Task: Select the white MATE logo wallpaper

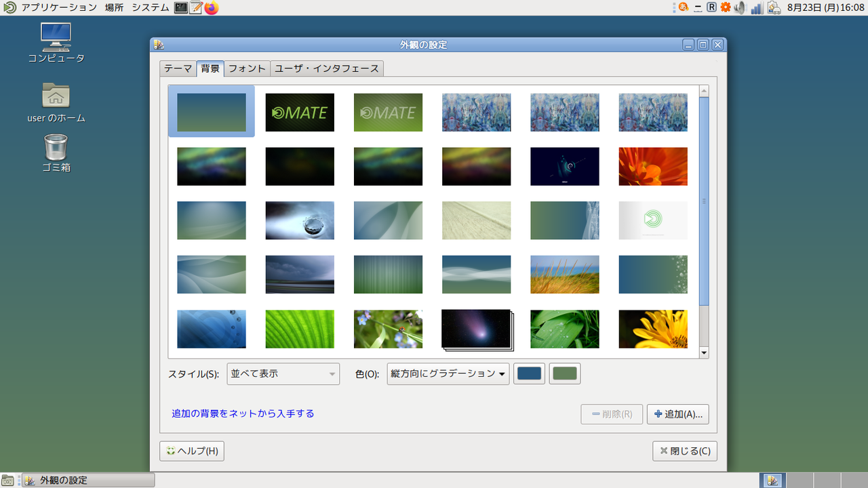Action: coord(653,221)
